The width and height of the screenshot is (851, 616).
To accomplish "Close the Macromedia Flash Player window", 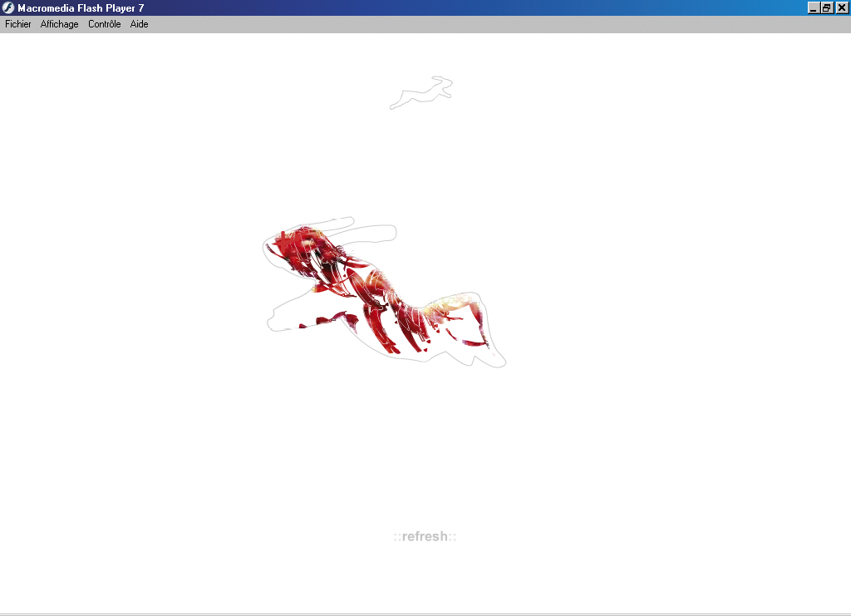I will tap(842, 7).
